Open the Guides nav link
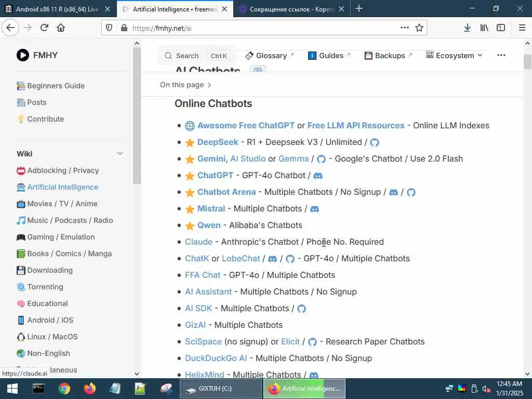The height and width of the screenshot is (399, 532). [x=329, y=55]
